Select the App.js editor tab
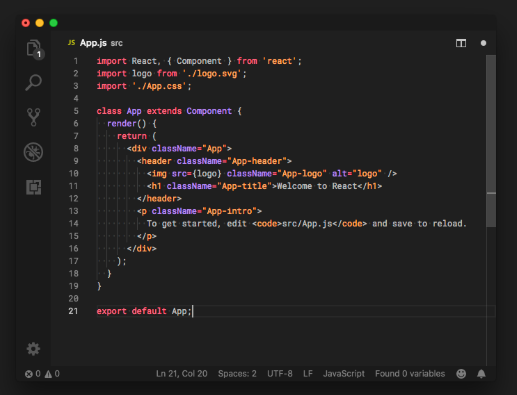This screenshot has height=395, width=517. (x=95, y=43)
